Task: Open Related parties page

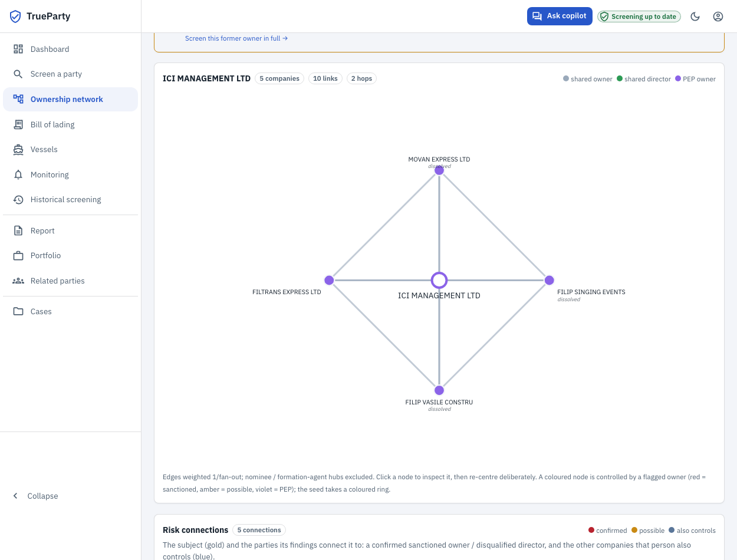Action: coord(70,281)
